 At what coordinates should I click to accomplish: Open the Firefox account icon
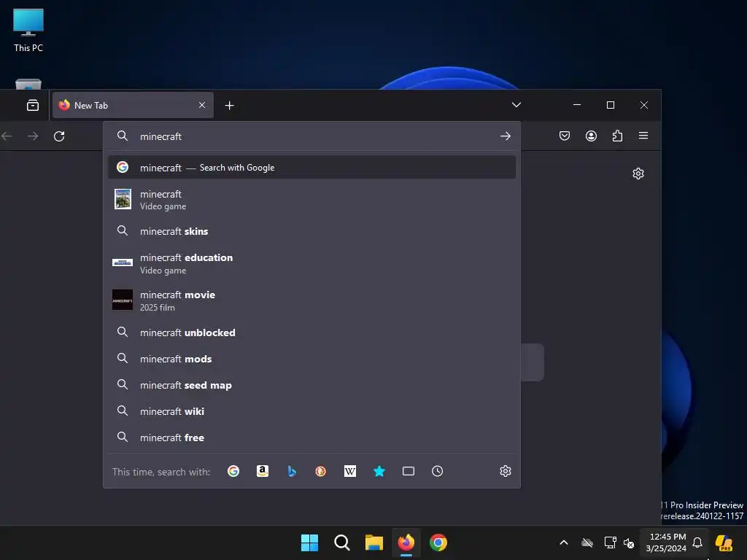pos(591,136)
